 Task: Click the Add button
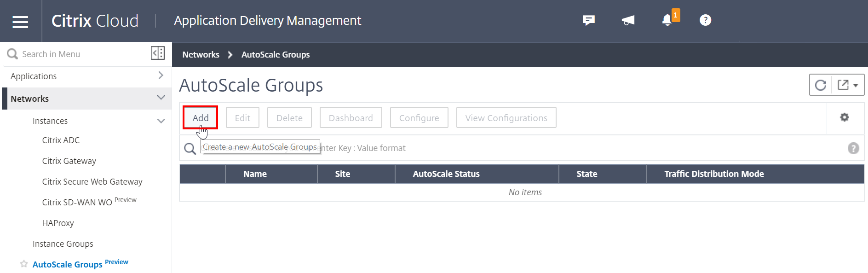(200, 118)
